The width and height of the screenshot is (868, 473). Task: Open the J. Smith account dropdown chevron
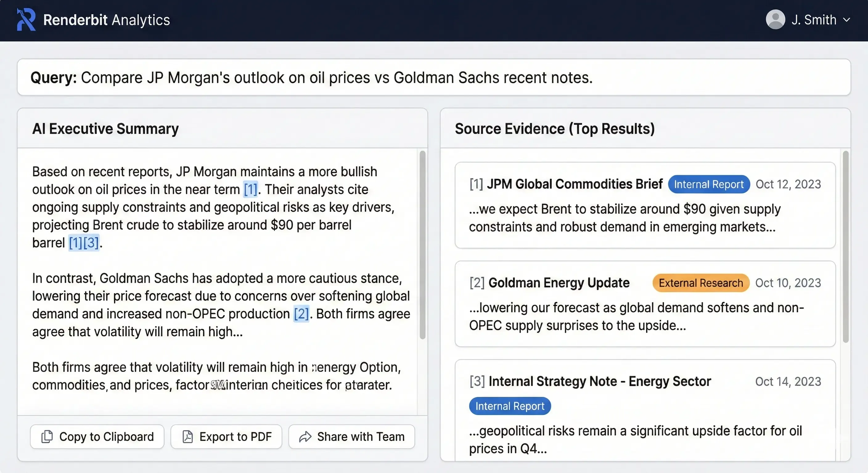pyautogui.click(x=847, y=20)
